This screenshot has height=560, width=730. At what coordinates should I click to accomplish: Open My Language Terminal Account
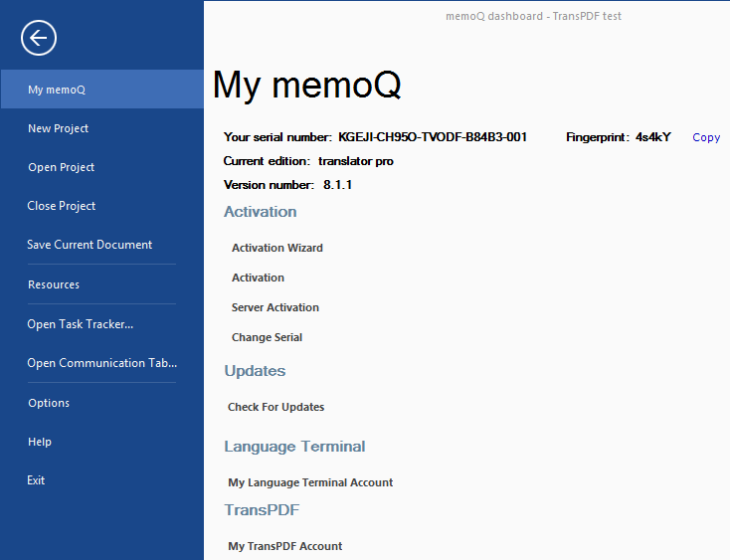(x=310, y=482)
